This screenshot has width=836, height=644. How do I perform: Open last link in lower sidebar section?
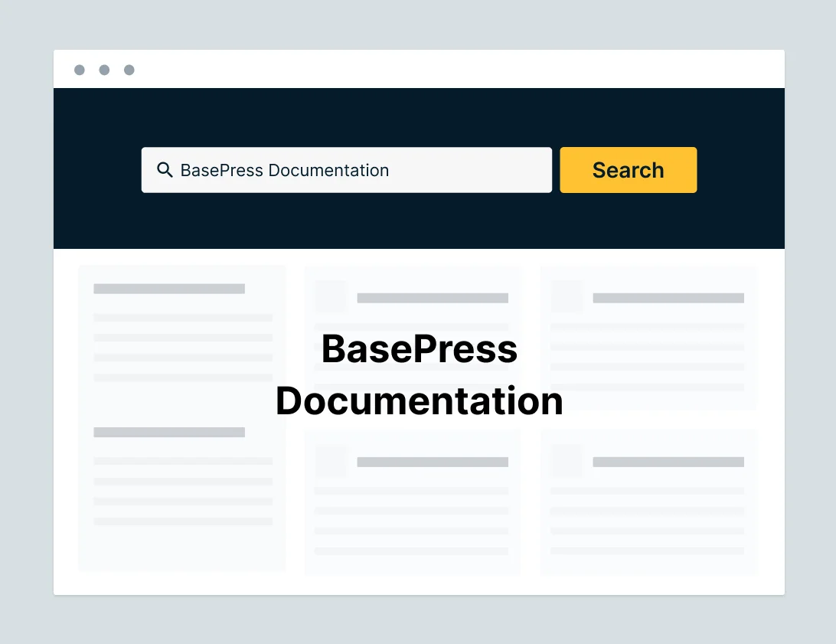tap(183, 521)
